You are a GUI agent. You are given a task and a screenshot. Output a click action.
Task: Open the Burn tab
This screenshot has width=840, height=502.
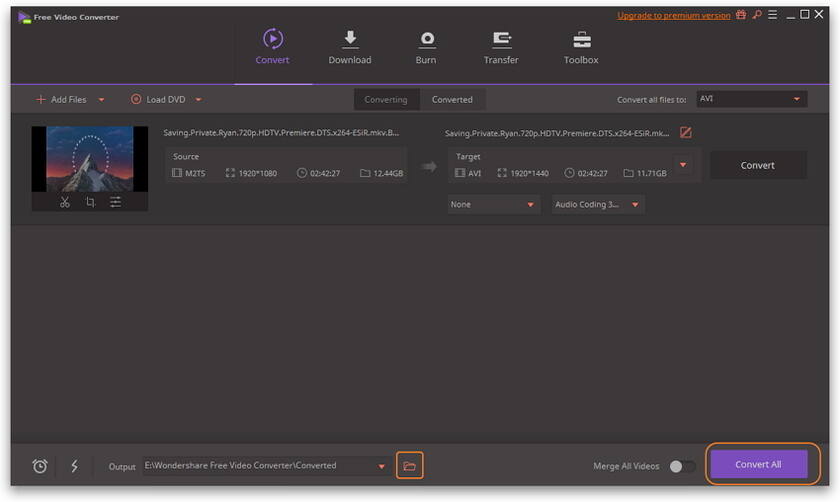(426, 47)
